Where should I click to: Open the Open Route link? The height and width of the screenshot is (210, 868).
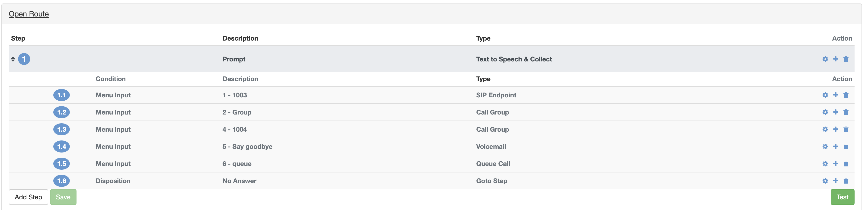click(x=29, y=14)
